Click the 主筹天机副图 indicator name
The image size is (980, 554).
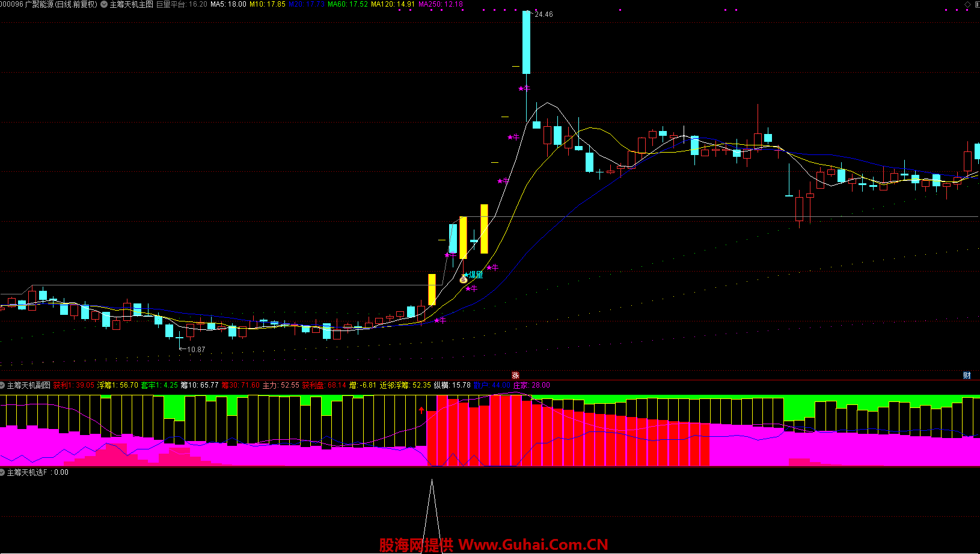[29, 385]
